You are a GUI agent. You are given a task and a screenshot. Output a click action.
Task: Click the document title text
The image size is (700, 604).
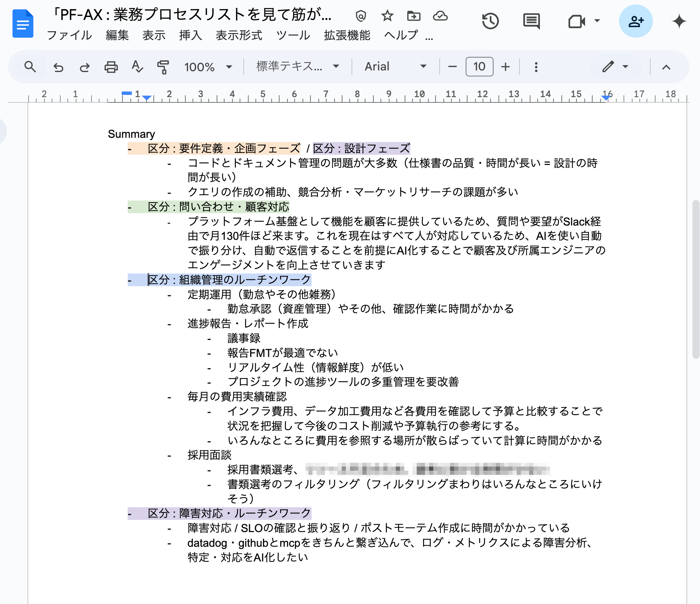[191, 15]
